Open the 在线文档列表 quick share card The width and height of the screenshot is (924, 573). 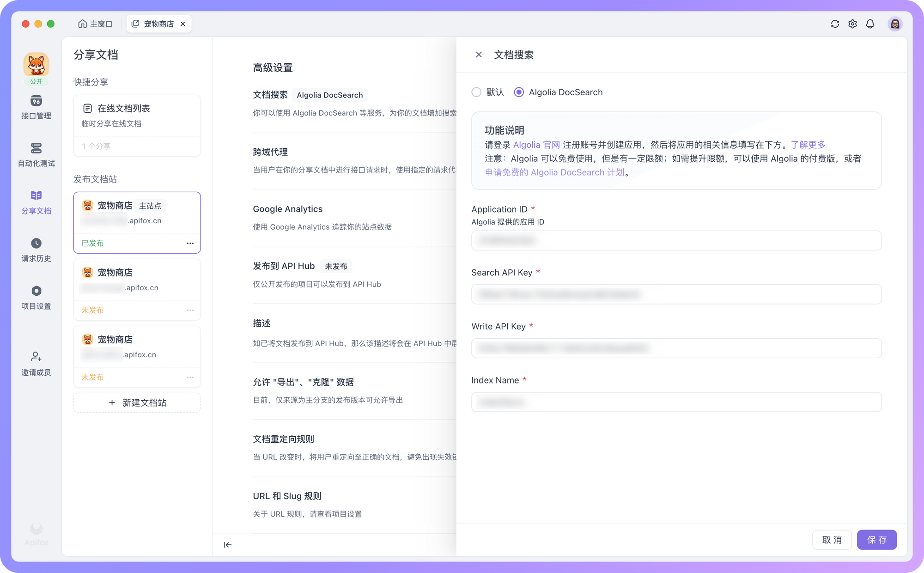(137, 125)
